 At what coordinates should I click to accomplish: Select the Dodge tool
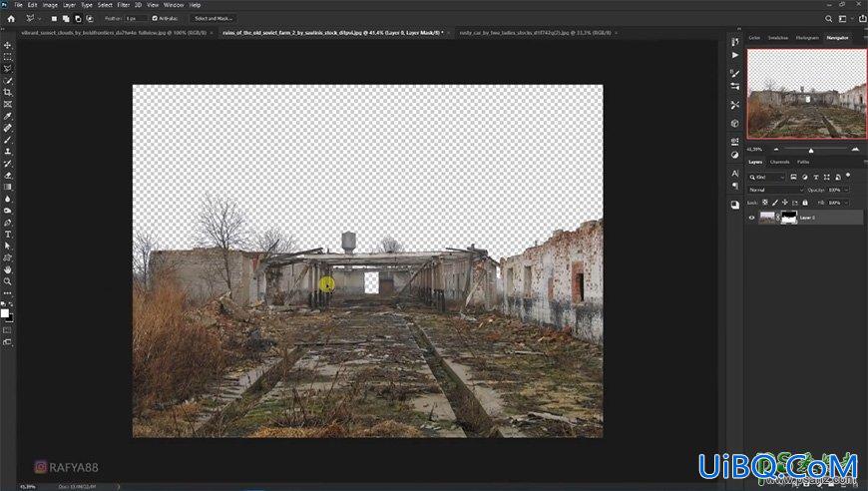pyautogui.click(x=7, y=211)
